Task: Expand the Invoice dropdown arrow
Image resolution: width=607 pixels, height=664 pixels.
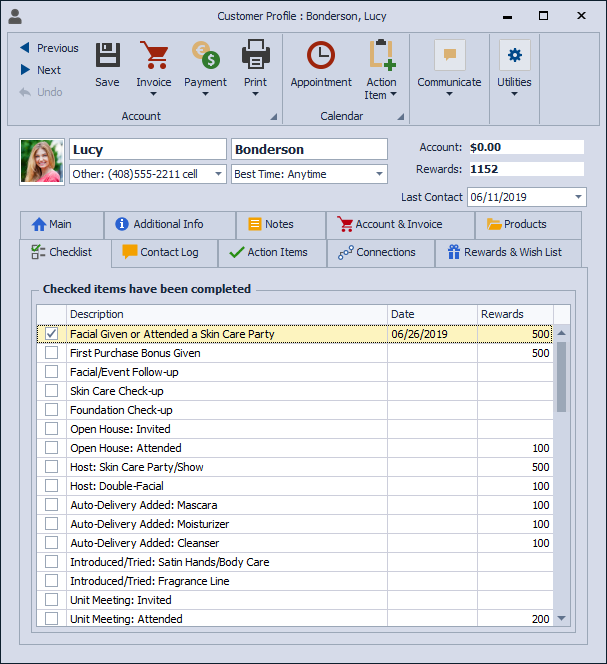Action: (x=154, y=94)
